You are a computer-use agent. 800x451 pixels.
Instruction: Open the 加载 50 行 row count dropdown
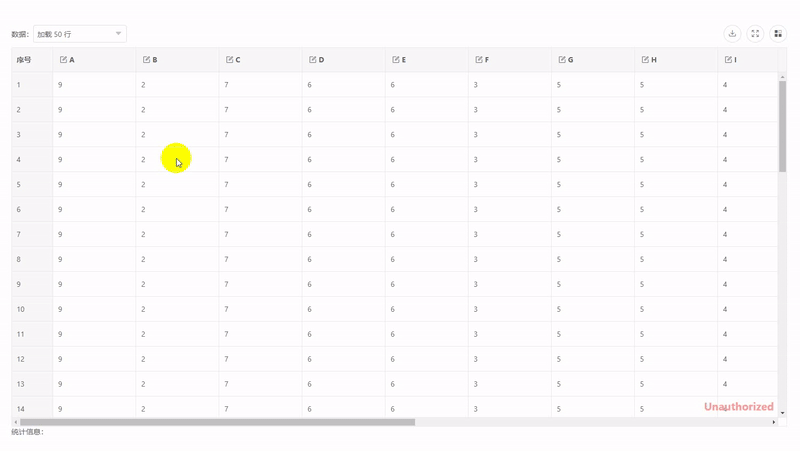80,34
